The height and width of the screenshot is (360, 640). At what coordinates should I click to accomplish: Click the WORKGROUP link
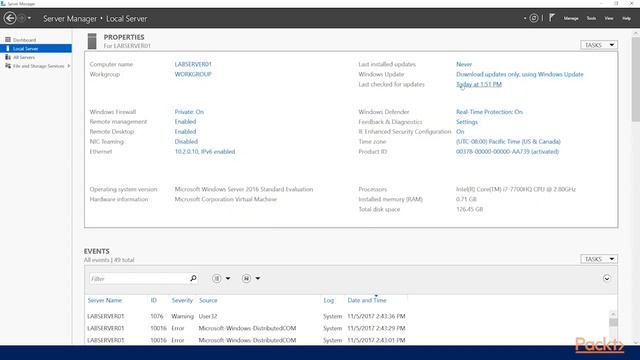pos(193,74)
